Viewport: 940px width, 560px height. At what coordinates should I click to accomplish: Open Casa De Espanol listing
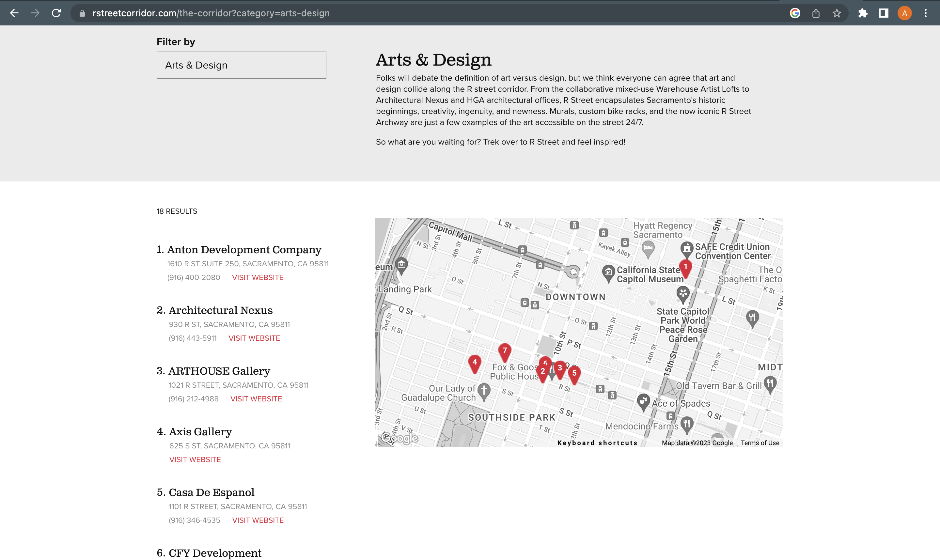click(211, 492)
